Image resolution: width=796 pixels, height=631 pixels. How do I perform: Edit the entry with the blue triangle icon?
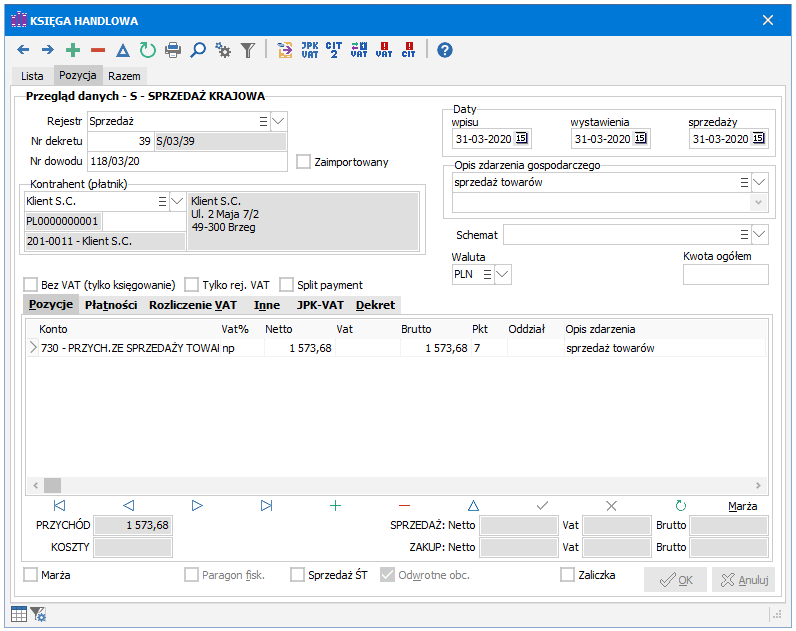(x=123, y=50)
